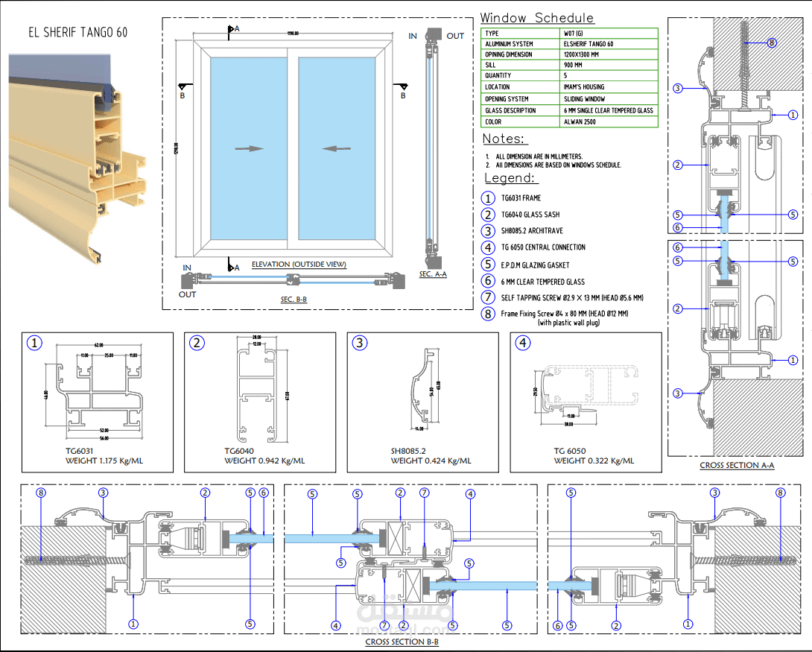Select the "900 MM" sill value
812x652 pixels.
[573, 65]
